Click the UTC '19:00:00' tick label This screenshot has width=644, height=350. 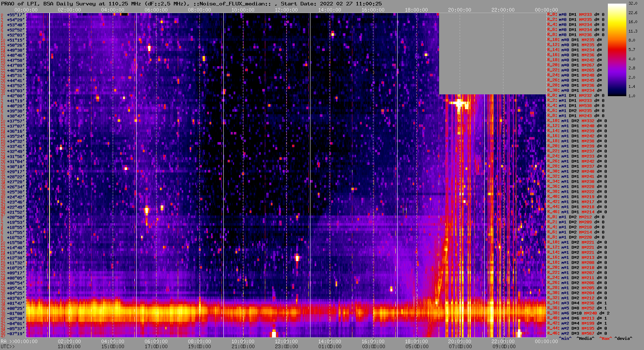pyautogui.click(x=199, y=346)
